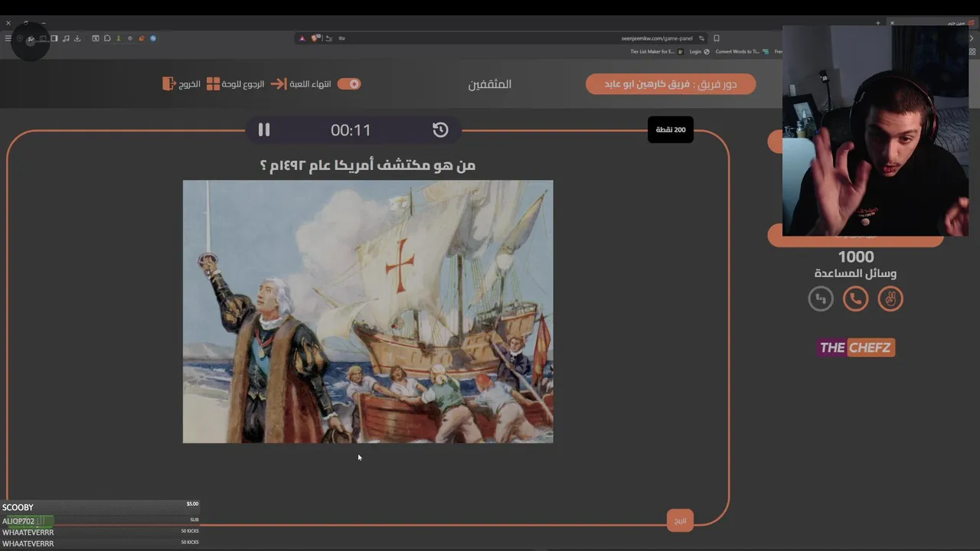Toggle the browser sidebar panel icon
The width and height of the screenshot is (980, 551).
click(x=54, y=38)
